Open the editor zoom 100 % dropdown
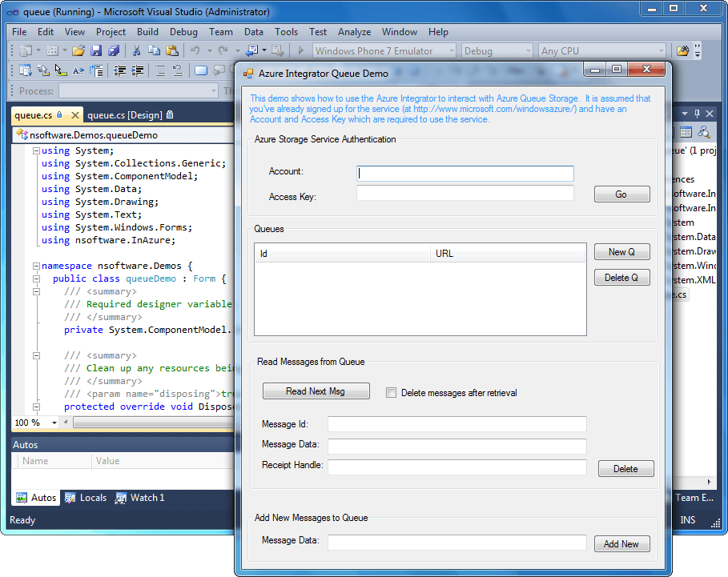Image resolution: width=728 pixels, height=577 pixels. click(54, 423)
